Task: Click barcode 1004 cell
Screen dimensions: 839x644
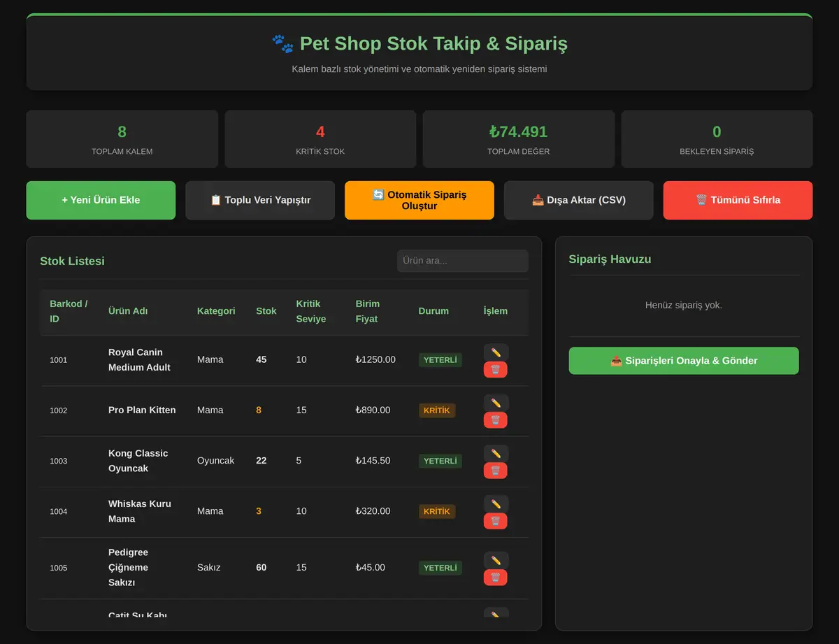Action: click(x=59, y=511)
